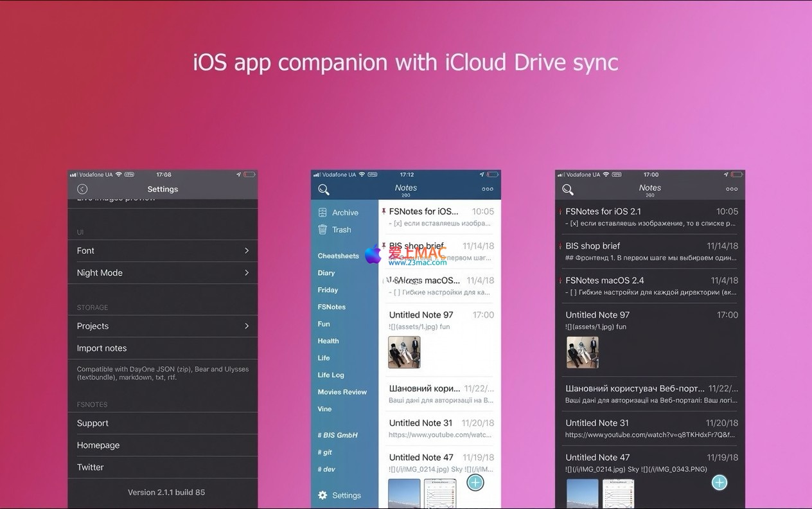Tap the back arrow in Settings header
The width and height of the screenshot is (812, 509).
(x=82, y=189)
